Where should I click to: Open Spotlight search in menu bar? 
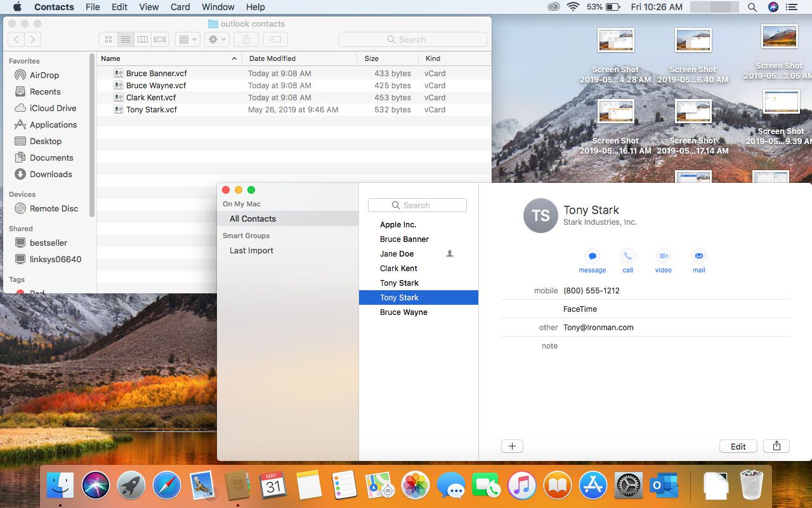tap(752, 7)
